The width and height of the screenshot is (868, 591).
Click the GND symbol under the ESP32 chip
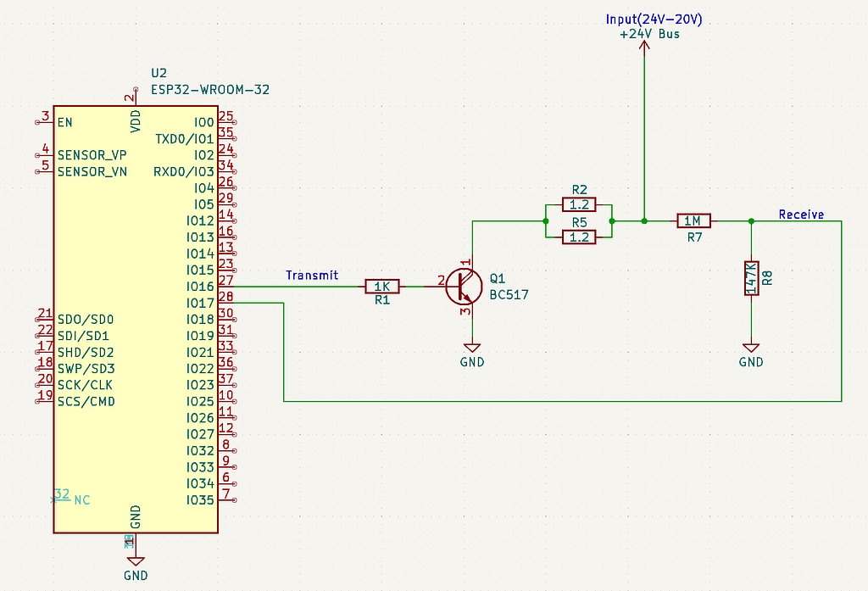point(137,560)
